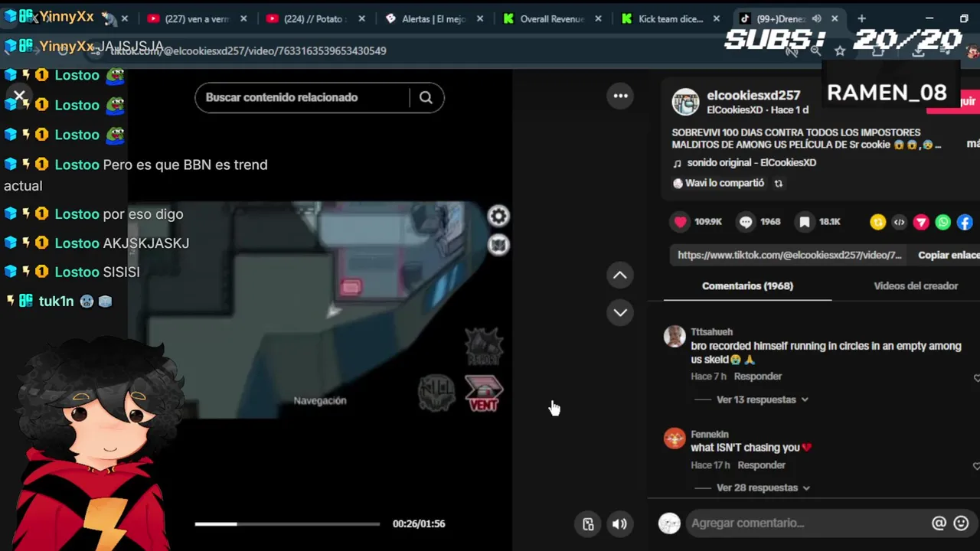
Task: Expand Ver 28 respuestas replies
Action: point(763,487)
